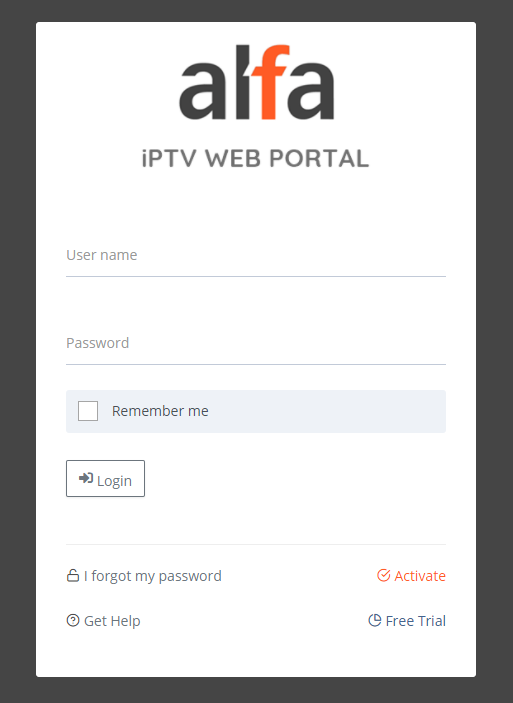Screen dimensions: 513x703
Task: Focus the User name input field
Action: click(256, 255)
